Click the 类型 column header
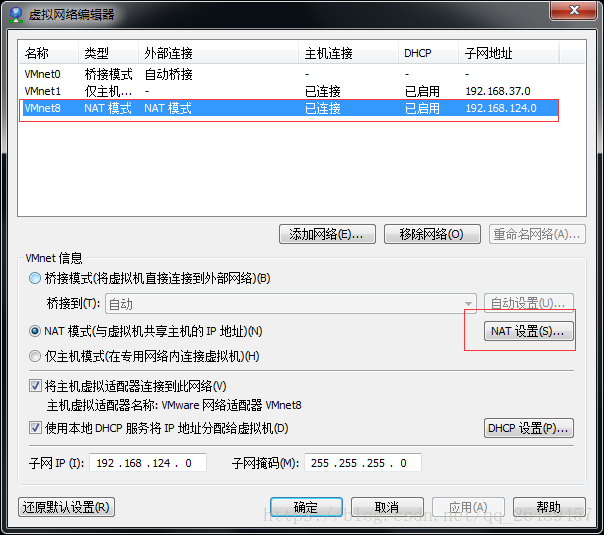Viewport: 604px width, 535px height. (x=108, y=53)
